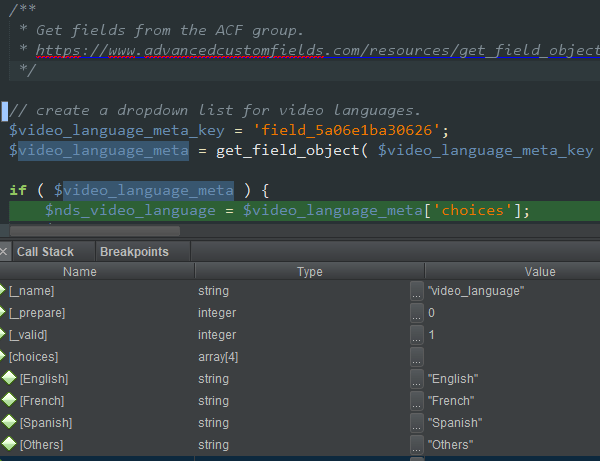The height and width of the screenshot is (461, 600).
Task: Click the value 0 of [_prepare]
Action: point(431,313)
